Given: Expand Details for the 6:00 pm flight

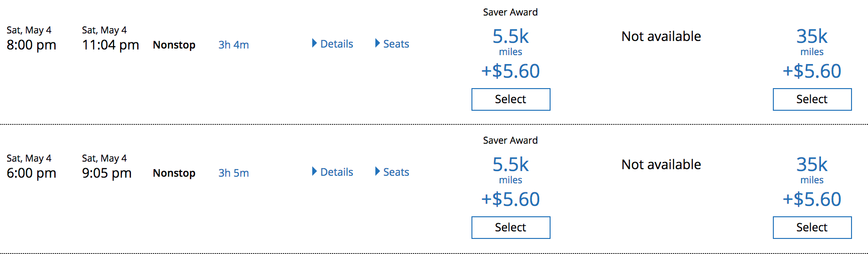Looking at the screenshot, I should [333, 172].
